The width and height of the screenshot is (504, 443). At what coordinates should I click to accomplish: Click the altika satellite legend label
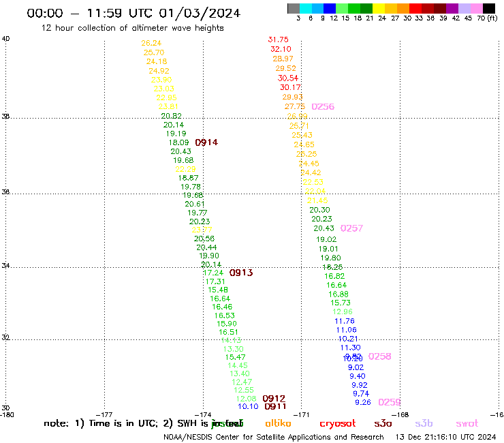coord(278,423)
